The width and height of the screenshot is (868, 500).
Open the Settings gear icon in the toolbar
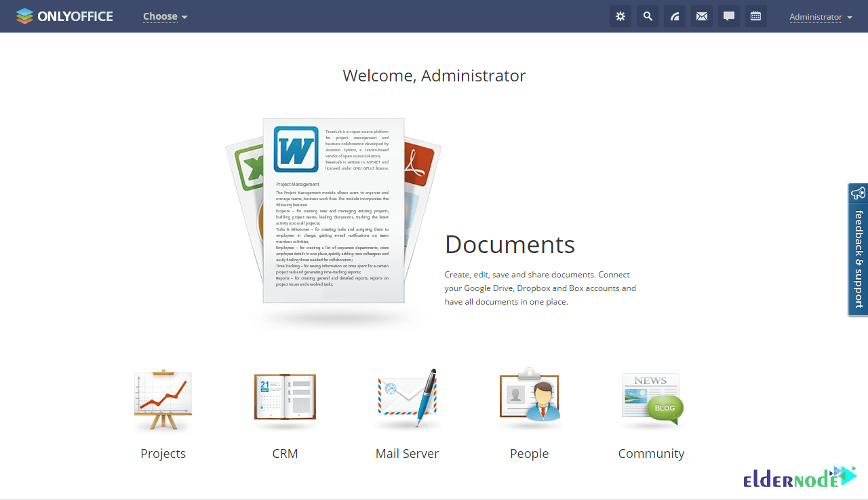[x=620, y=16]
